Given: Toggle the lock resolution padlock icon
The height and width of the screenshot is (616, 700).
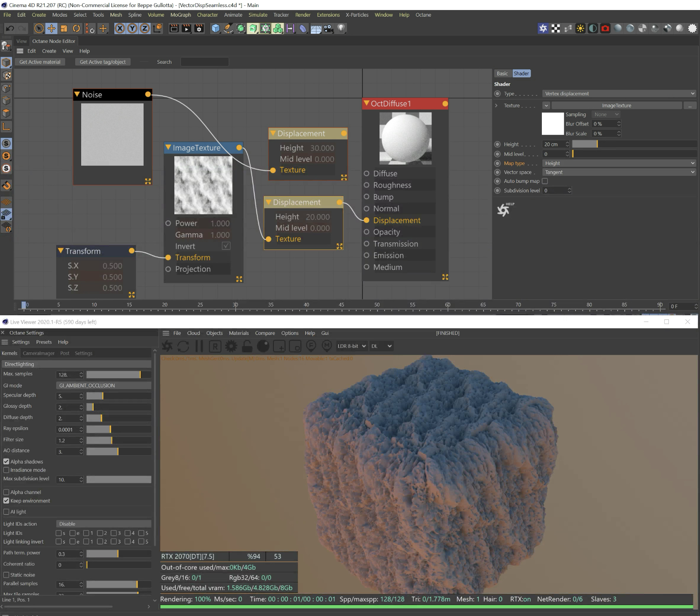Looking at the screenshot, I should [x=247, y=346].
